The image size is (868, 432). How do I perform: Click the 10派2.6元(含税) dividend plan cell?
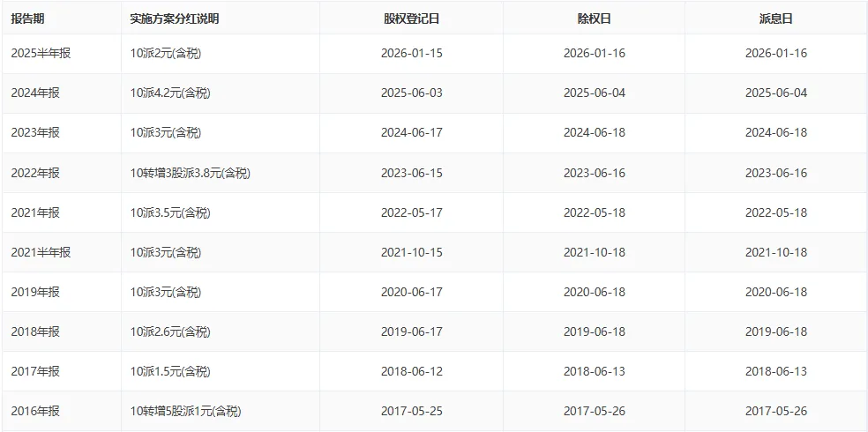pos(170,331)
